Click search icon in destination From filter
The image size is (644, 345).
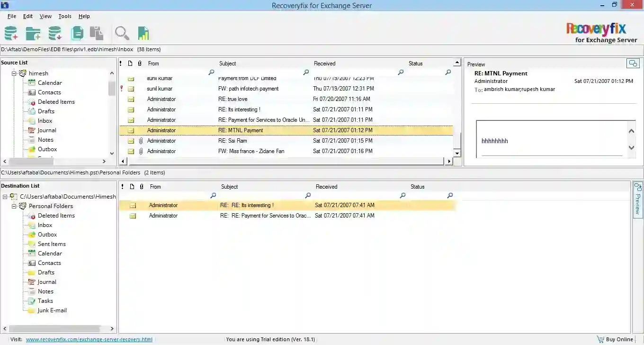[213, 195]
